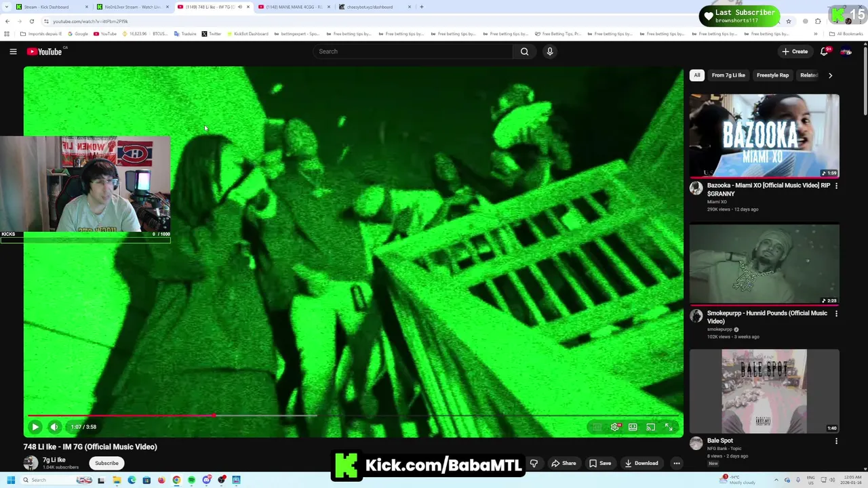The image size is (868, 488).
Task: Focus the YouTube search field
Action: 414,52
